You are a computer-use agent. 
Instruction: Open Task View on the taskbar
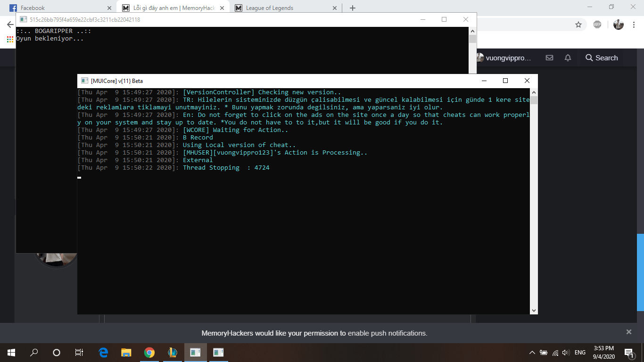(x=79, y=352)
